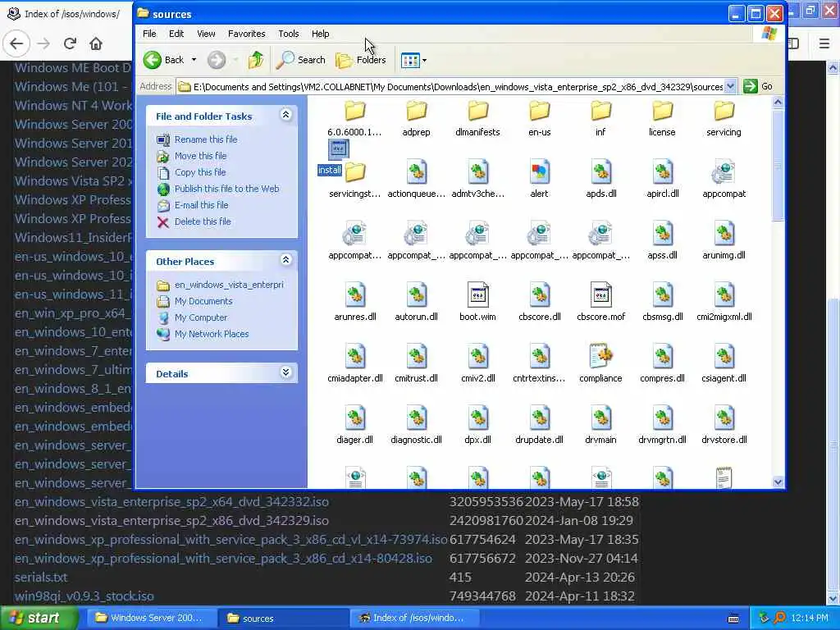This screenshot has width=840, height=630.
Task: Select the appcompat file
Action: pyautogui.click(x=724, y=180)
